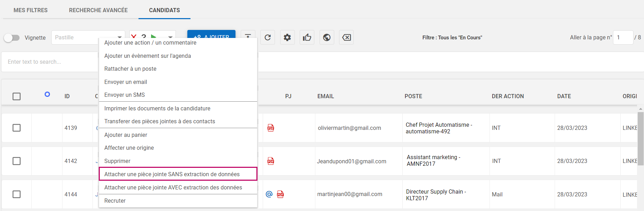Select 'Envoyer un email' menu entry
The height and width of the screenshot is (211, 644).
[x=126, y=82]
